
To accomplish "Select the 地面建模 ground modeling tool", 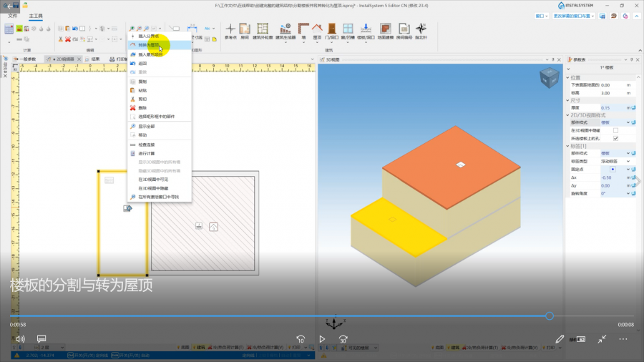I will point(384,30).
